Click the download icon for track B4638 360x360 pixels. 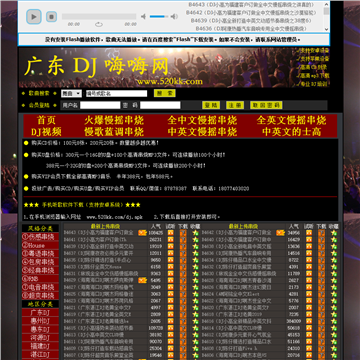[x=321, y=246]
